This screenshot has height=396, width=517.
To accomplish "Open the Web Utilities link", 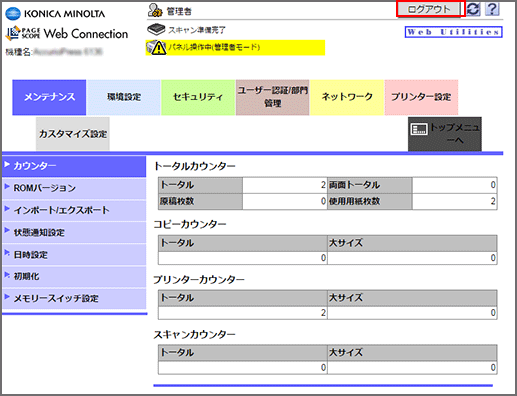I will pos(453,32).
